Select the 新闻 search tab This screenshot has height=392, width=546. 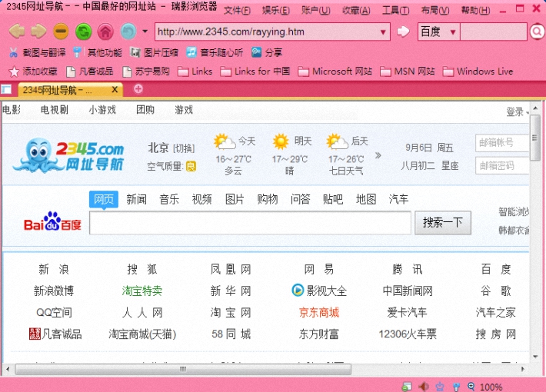tap(137, 200)
